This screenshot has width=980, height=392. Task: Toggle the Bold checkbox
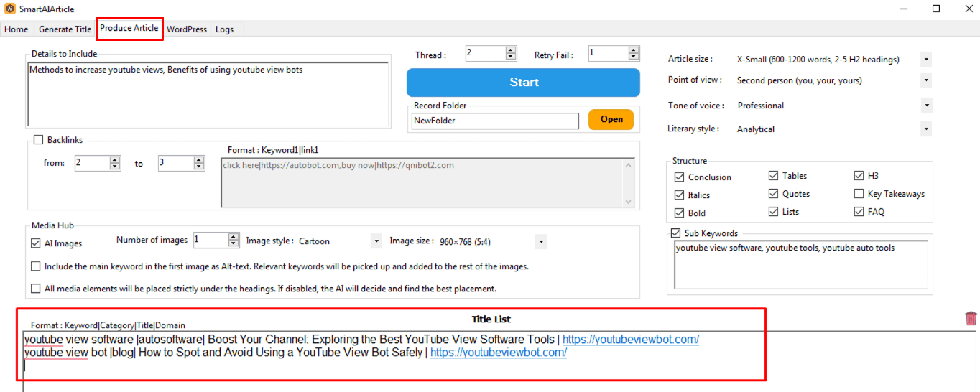click(679, 213)
